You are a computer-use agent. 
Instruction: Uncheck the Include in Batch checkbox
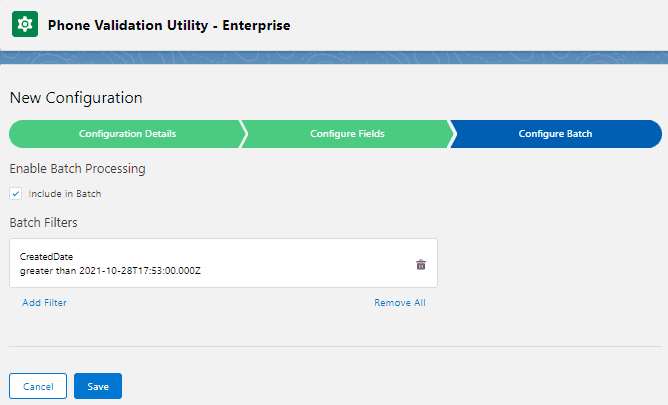point(15,194)
